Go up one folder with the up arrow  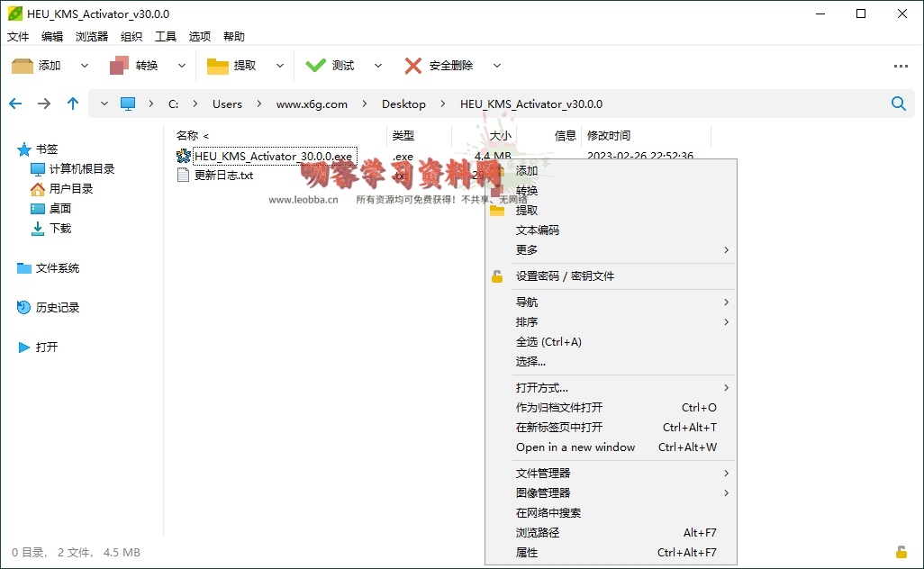click(x=73, y=104)
